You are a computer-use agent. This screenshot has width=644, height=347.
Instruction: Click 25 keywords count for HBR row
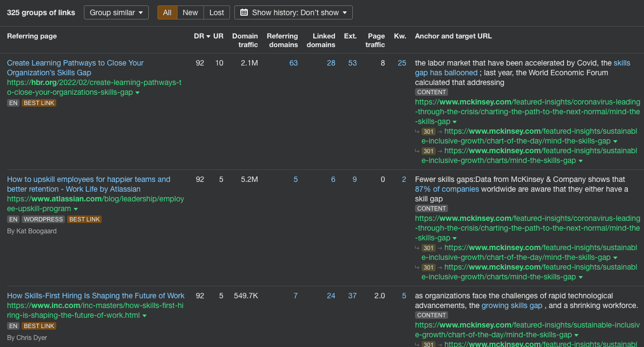pos(402,63)
